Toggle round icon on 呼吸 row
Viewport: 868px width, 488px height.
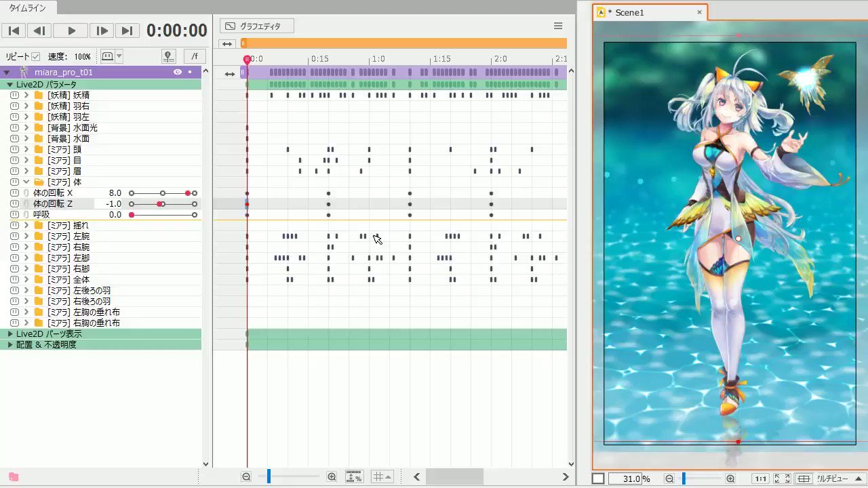pyautogui.click(x=14, y=215)
